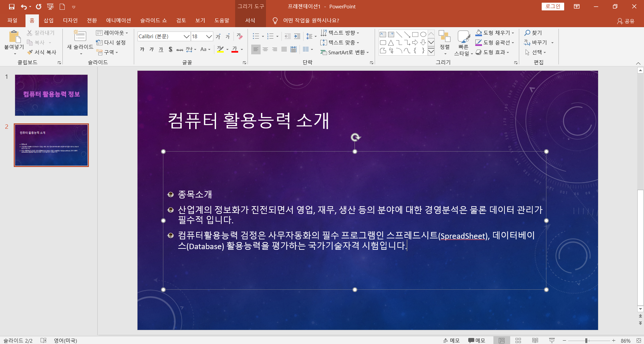Select the oval shape in the gallery
The image size is (644, 344).
[423, 34]
